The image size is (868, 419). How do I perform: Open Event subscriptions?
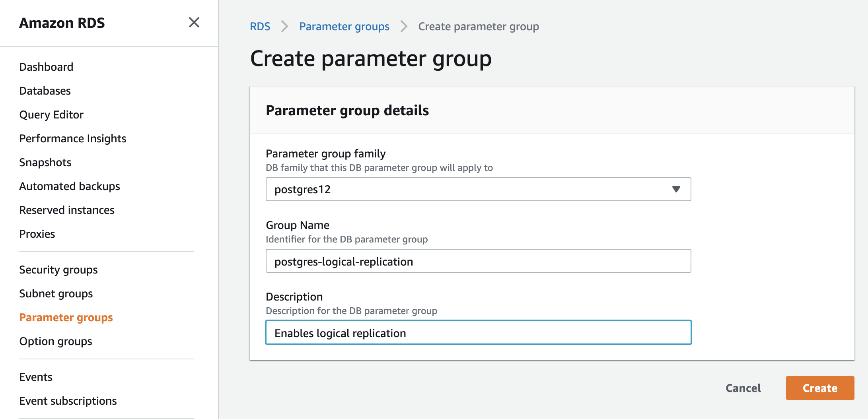click(68, 401)
